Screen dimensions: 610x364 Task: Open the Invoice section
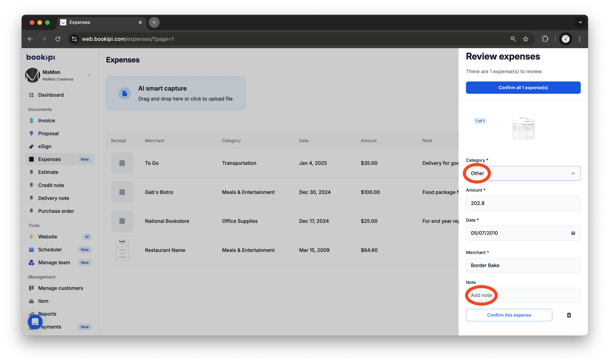point(46,120)
